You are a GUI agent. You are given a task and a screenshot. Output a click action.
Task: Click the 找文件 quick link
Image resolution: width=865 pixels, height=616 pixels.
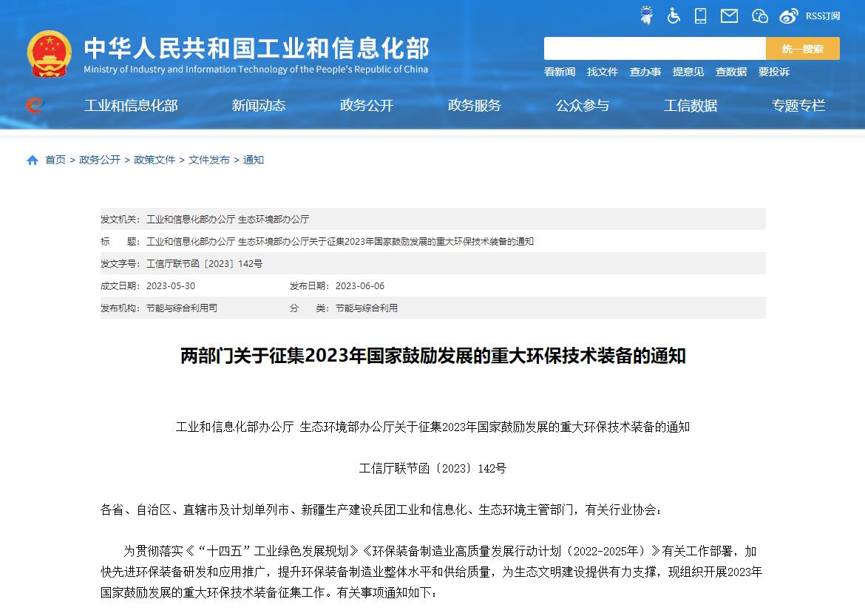(602, 72)
